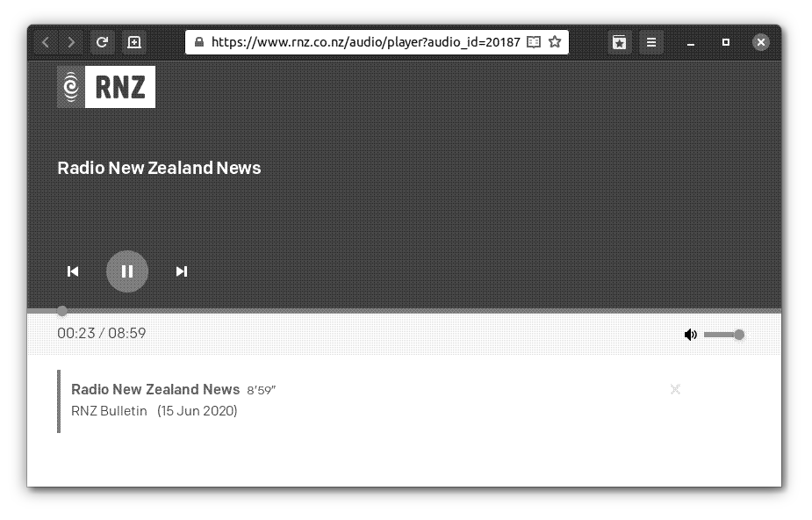The height and width of the screenshot is (520, 812).
Task: Skip to the next track
Action: pyautogui.click(x=181, y=271)
